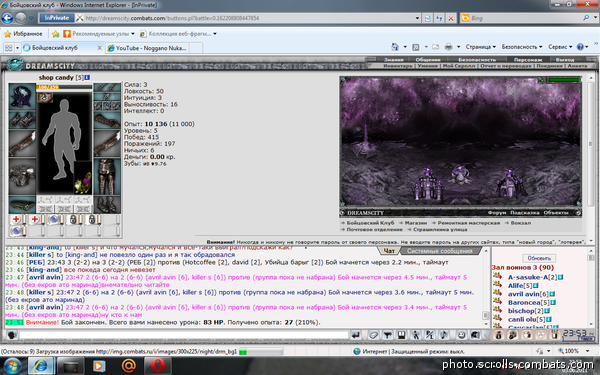600x375 pixels.
Task: Click the send message enter-arrow icon
Action: [x=355, y=335]
